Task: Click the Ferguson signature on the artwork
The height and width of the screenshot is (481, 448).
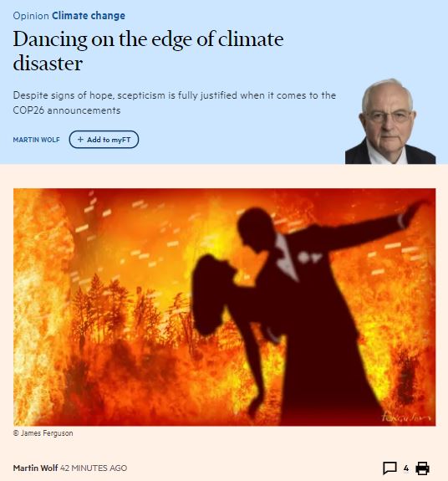Action: (x=406, y=417)
